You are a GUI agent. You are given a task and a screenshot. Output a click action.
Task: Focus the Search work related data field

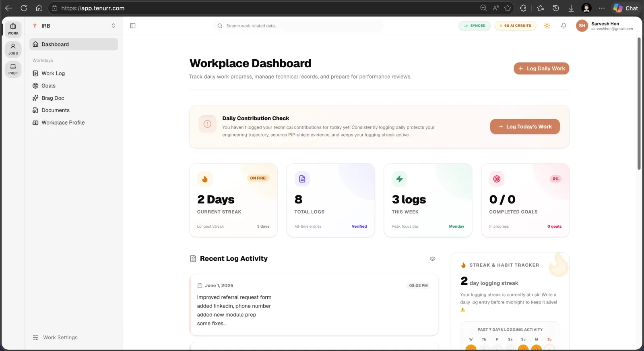coord(298,26)
